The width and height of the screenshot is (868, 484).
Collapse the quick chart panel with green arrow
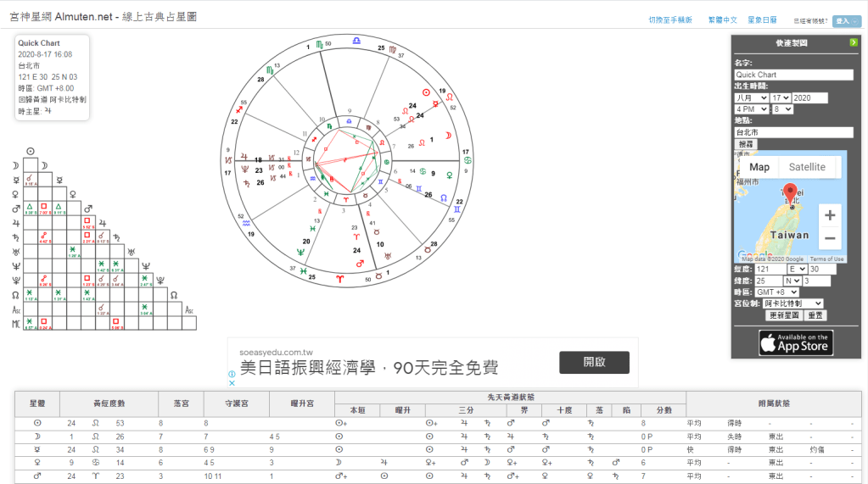pyautogui.click(x=854, y=42)
